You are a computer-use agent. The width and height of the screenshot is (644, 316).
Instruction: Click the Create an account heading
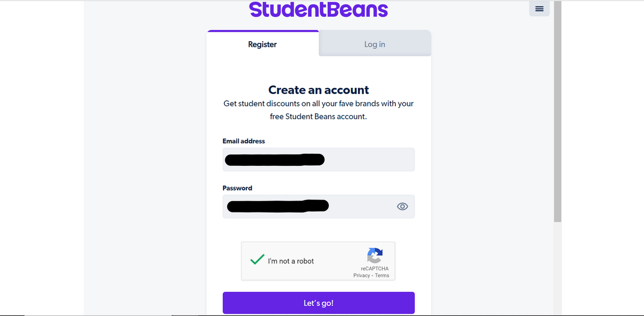[319, 90]
